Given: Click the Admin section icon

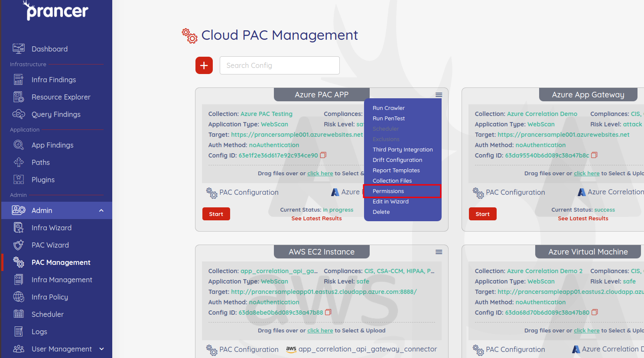Looking at the screenshot, I should pyautogui.click(x=19, y=210).
